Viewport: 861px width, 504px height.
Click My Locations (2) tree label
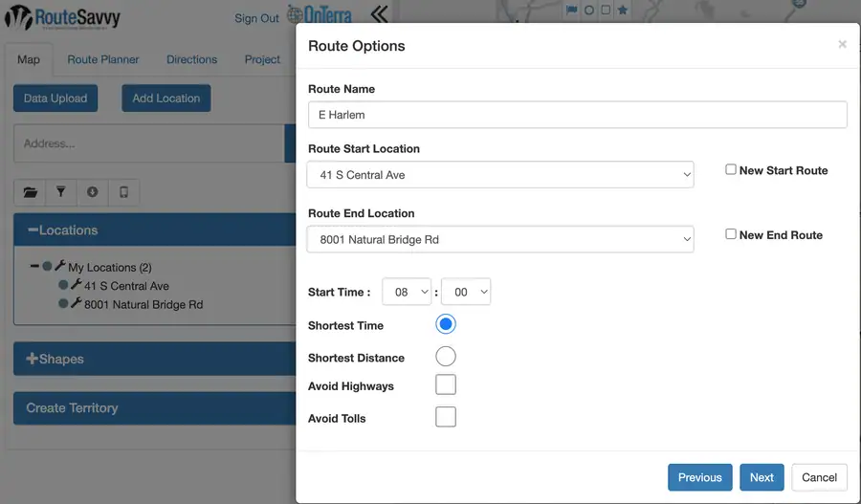coord(110,268)
